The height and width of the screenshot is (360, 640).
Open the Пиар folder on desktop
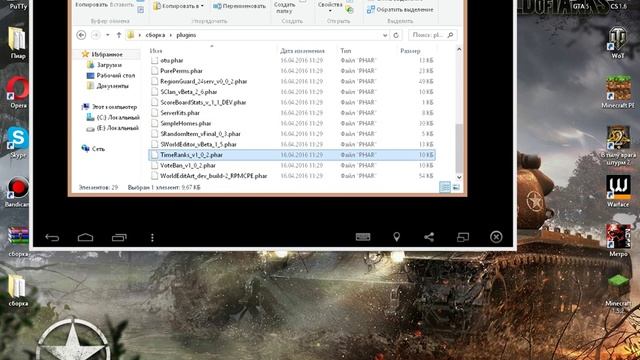point(18,43)
